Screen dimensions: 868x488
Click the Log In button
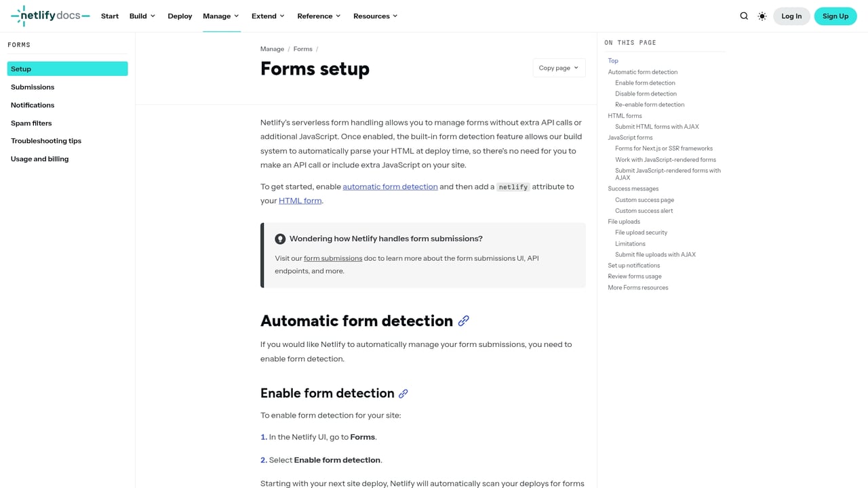pos(791,16)
